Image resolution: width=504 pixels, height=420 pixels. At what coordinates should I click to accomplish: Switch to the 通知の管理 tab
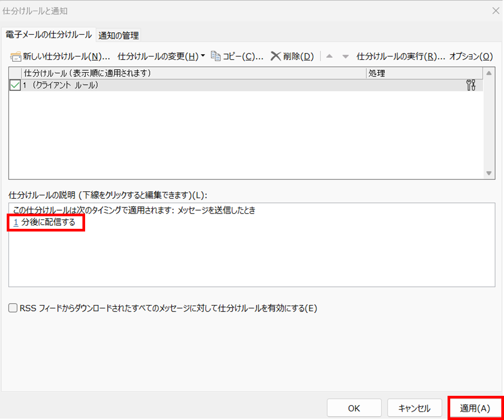[119, 35]
